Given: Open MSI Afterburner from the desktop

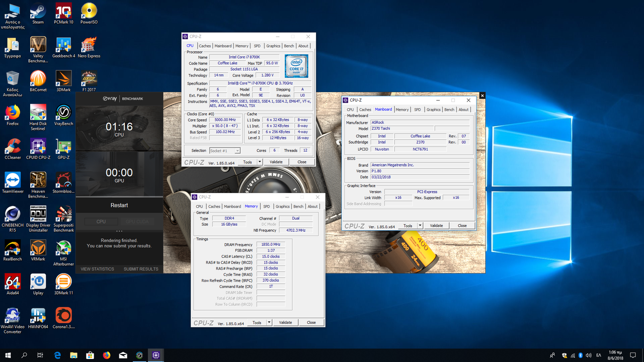Looking at the screenshot, I should [x=63, y=252].
